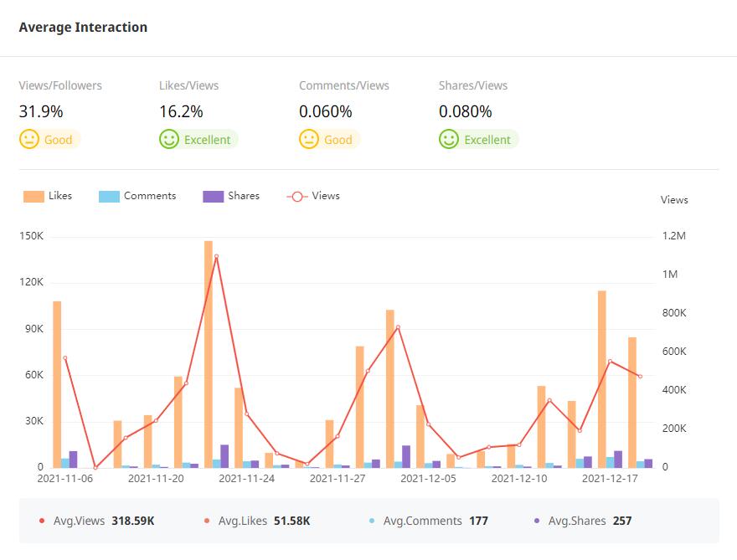Click the Likes/Views green smiley icon

pos(169,139)
